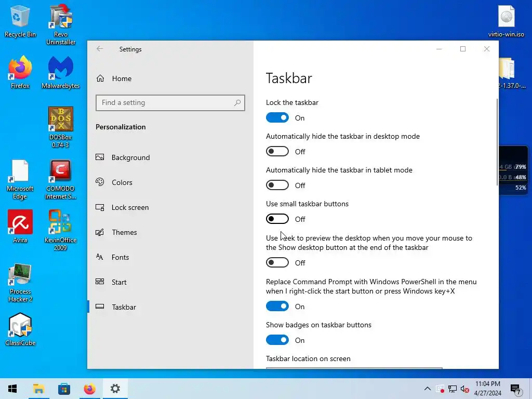Screen dimensions: 532x399
Task: Close the Settings window
Action: 486,49
